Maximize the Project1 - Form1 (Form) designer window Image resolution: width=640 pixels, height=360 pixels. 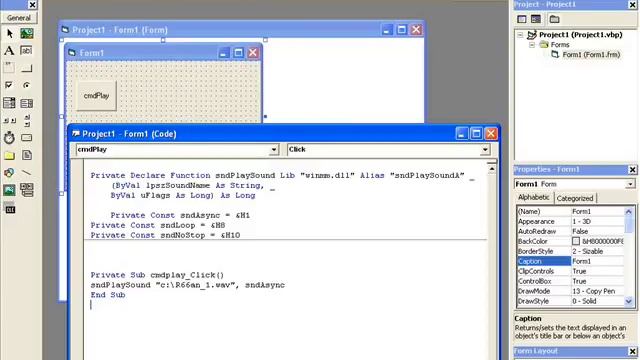402,30
